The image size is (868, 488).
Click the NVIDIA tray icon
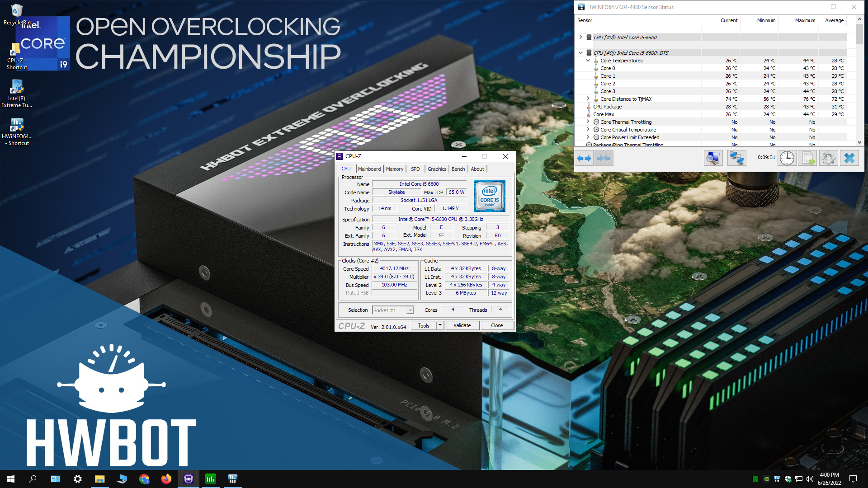coord(766,479)
